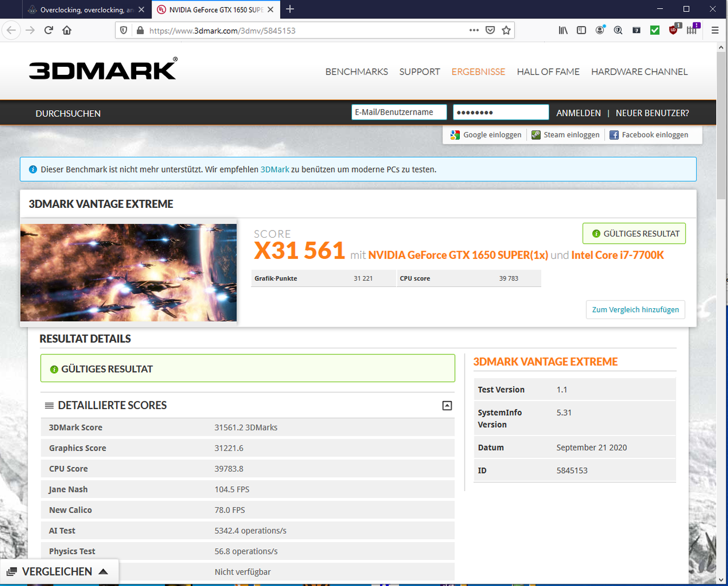Select the AI Test 5342.4 operations/s value
Screen dimensions: 728x586
coord(250,531)
